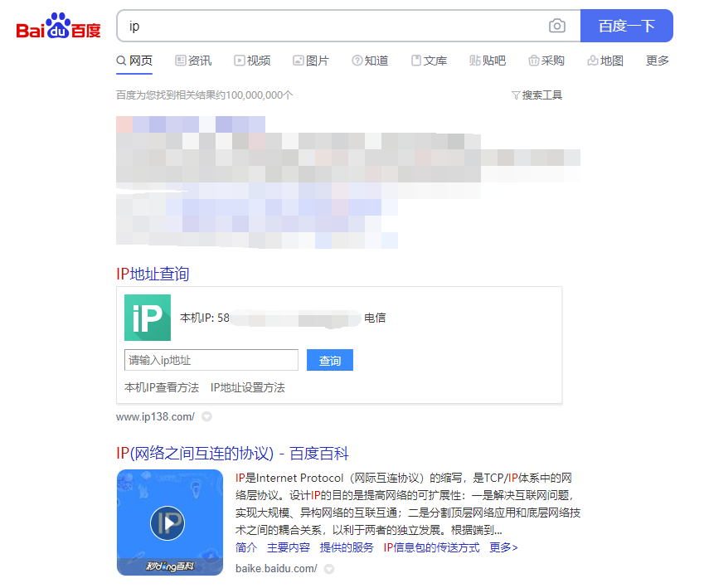Click the 电信 ISP label text
704x588 pixels.
[x=375, y=318]
